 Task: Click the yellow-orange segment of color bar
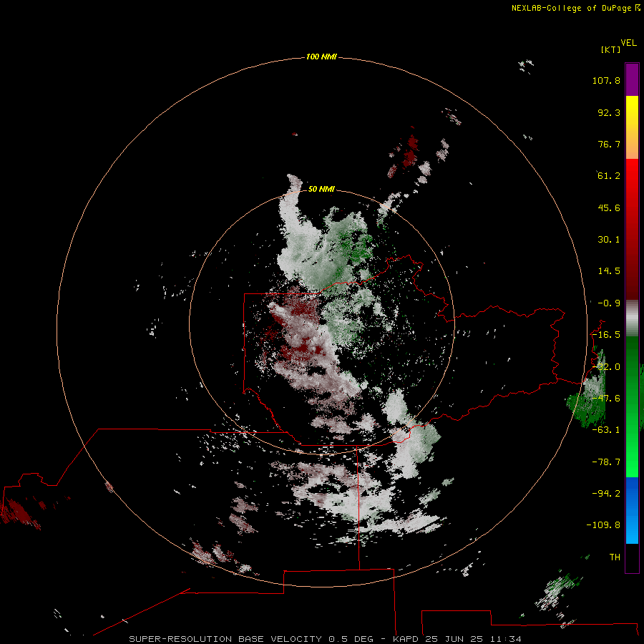632,127
